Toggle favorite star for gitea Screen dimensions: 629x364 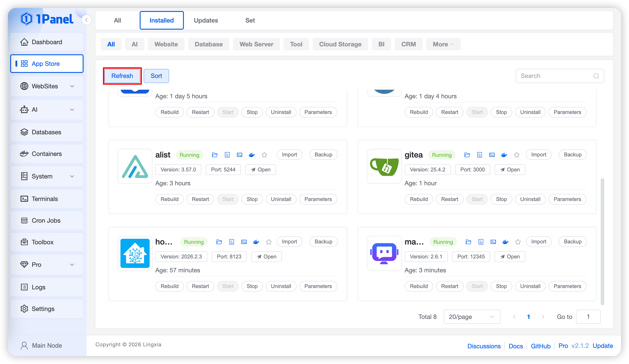point(517,155)
